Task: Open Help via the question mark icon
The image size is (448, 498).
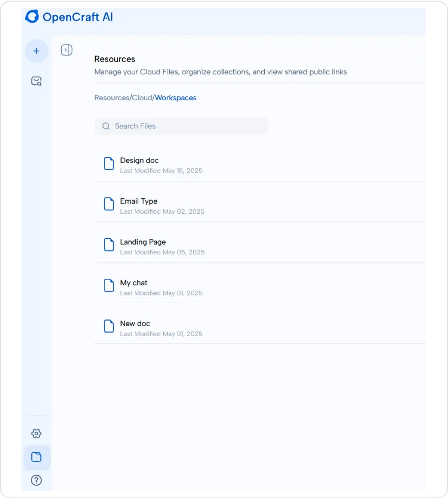Action: click(37, 480)
